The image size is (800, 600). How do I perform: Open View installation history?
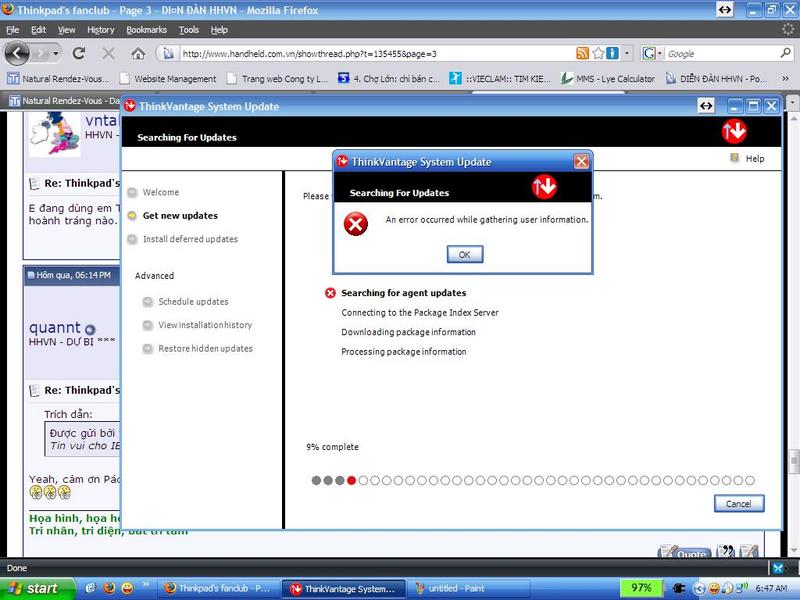[x=204, y=325]
